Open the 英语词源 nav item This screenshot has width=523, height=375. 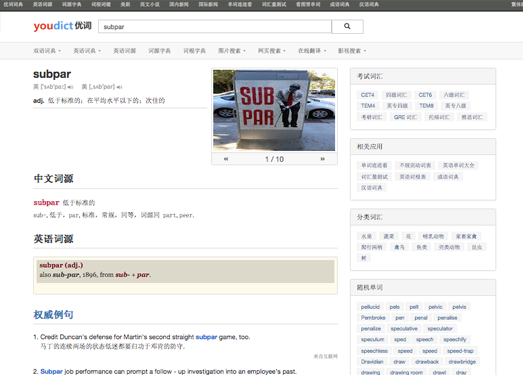coord(124,51)
